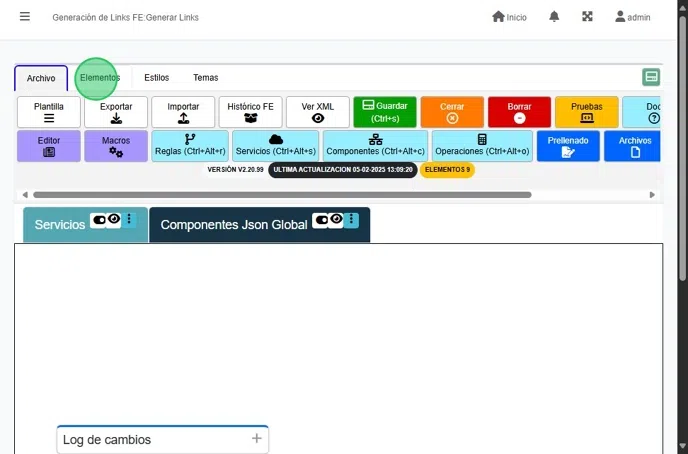Click the toolbar scroll left arrow
The image size is (688, 454).
coord(25,195)
